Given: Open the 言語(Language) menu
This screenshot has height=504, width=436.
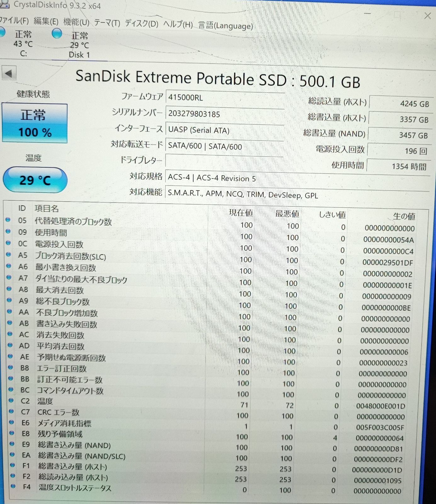Looking at the screenshot, I should (225, 26).
